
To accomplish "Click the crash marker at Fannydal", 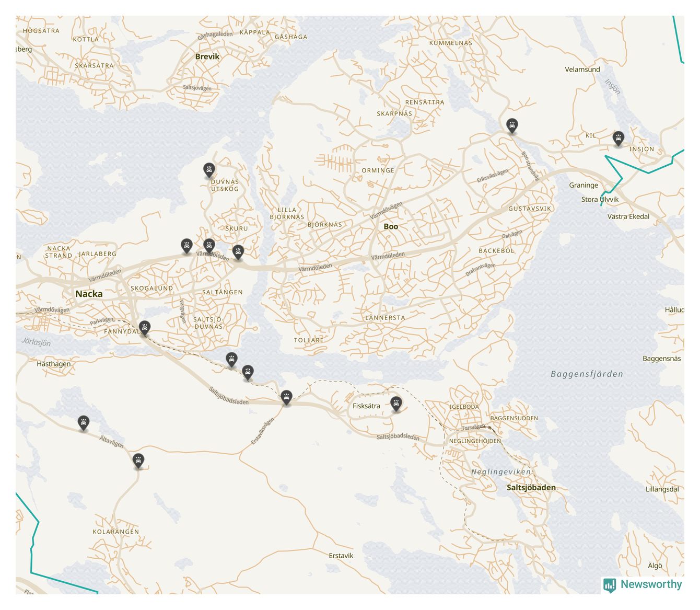I will (x=144, y=328).
